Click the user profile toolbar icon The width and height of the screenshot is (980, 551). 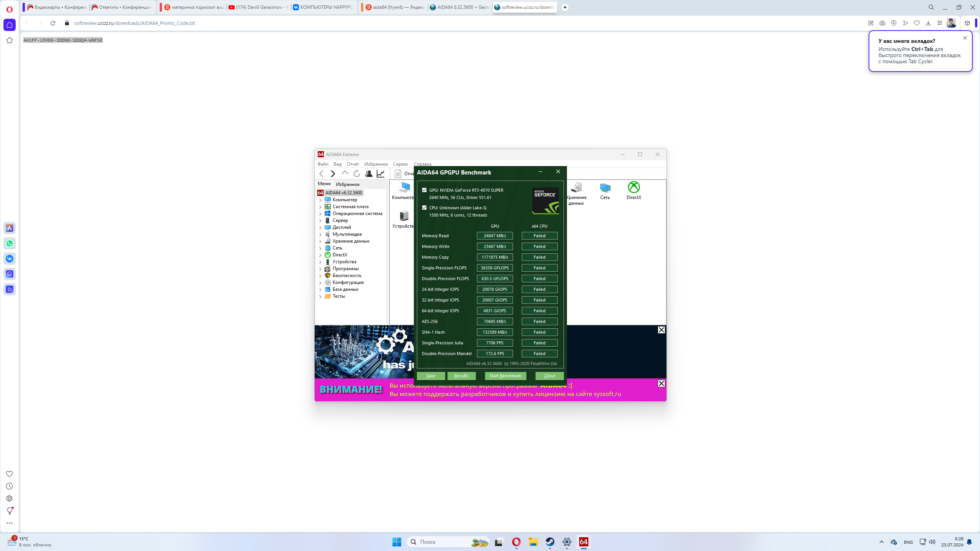tap(369, 174)
